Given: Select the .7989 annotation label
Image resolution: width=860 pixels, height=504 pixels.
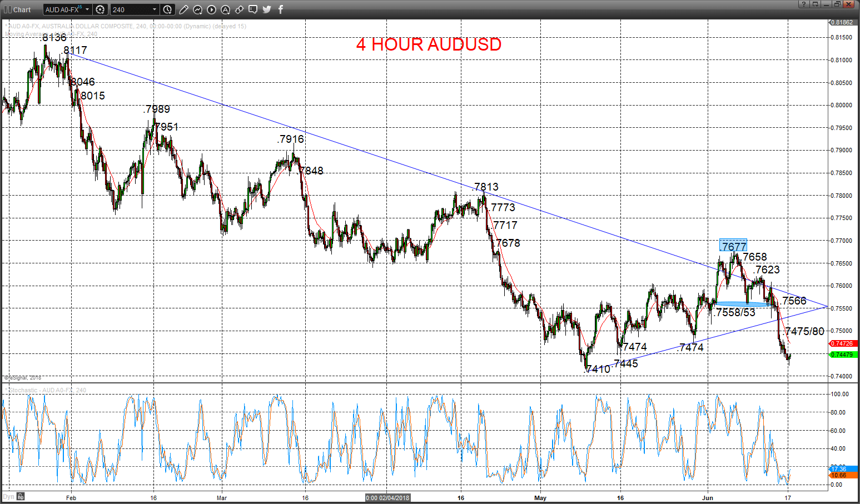Looking at the screenshot, I should point(157,109).
